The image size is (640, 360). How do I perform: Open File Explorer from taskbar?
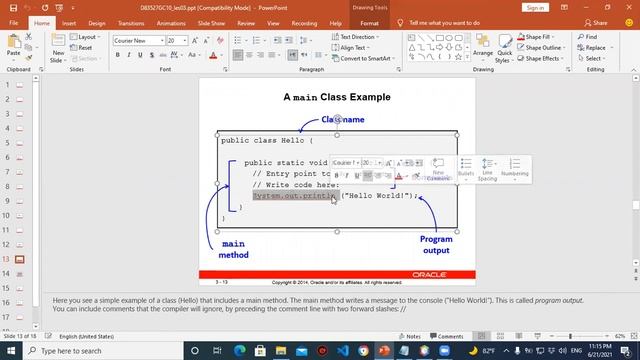(x=281, y=351)
